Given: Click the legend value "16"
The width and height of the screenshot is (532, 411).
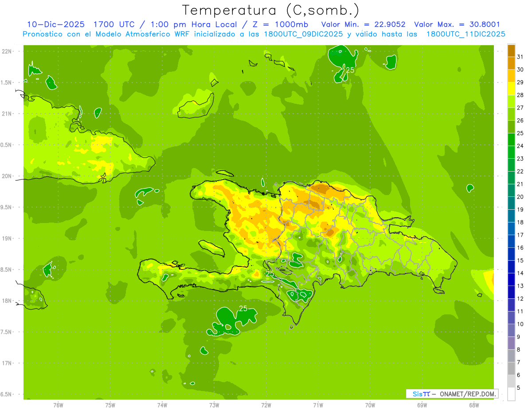Looking at the screenshot, I should click(x=520, y=247).
